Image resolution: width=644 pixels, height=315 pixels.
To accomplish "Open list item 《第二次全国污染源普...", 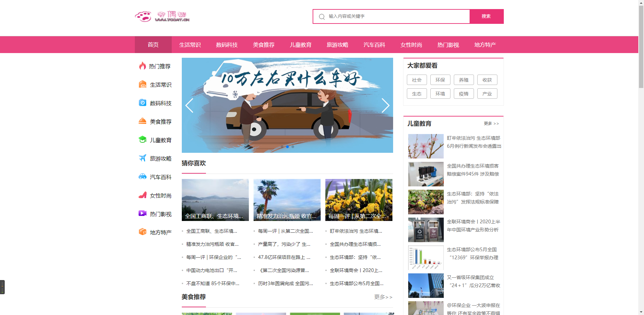I will [284, 270].
